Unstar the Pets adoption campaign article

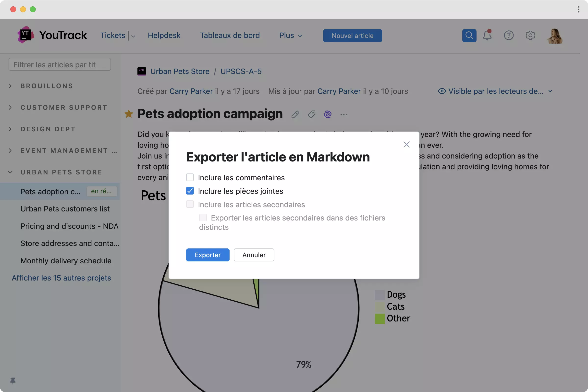129,114
